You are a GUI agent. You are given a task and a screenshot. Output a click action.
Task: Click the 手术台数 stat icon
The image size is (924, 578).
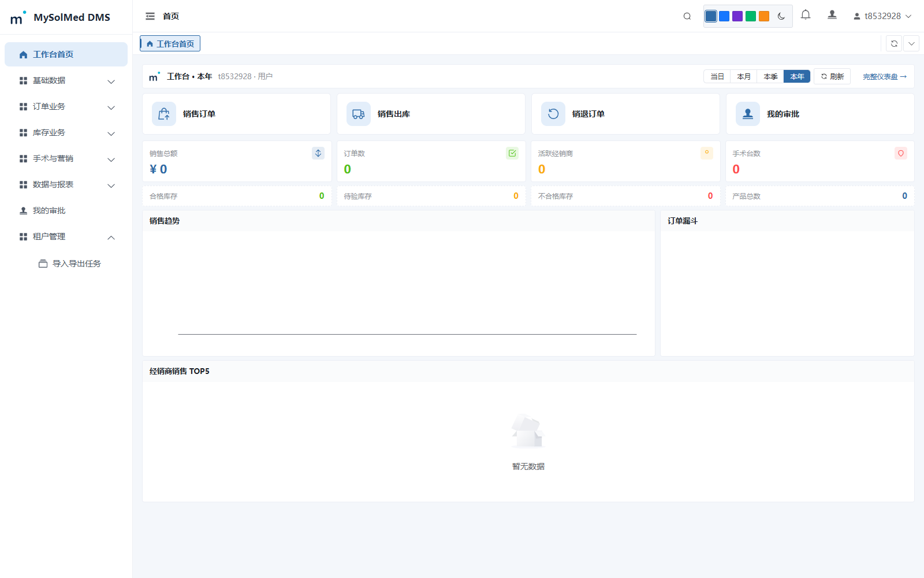tap(901, 153)
